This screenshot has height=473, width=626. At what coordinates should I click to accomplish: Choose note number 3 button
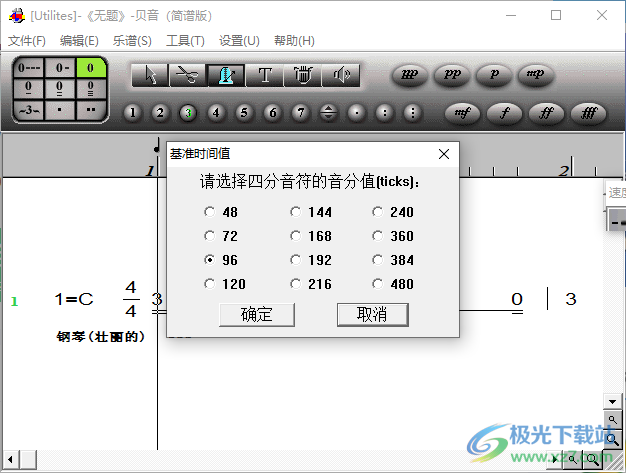pos(188,113)
